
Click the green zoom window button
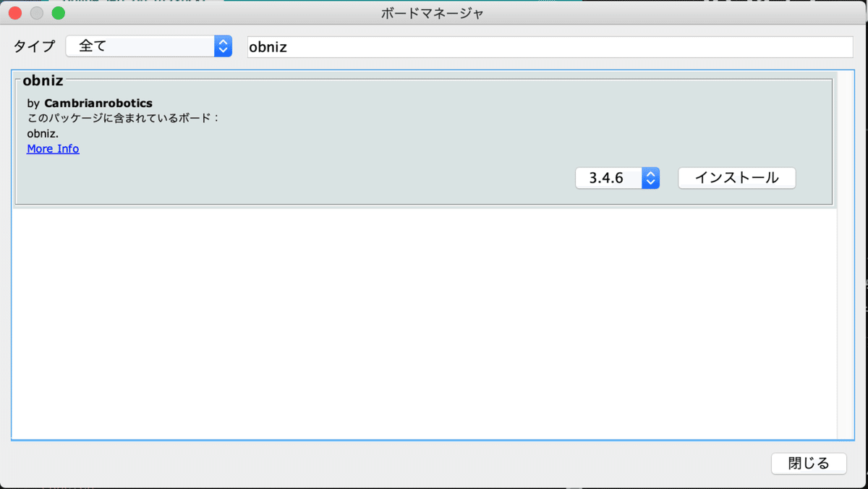tap(58, 13)
